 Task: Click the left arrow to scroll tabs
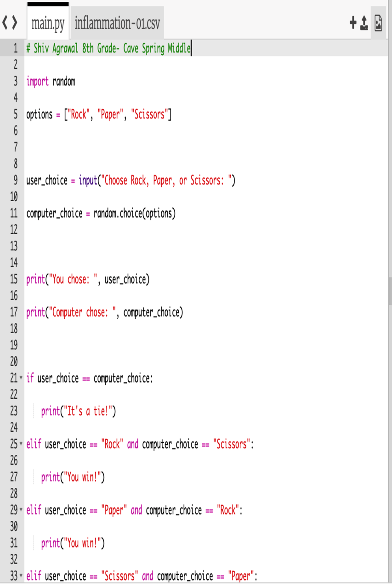pyautogui.click(x=5, y=23)
